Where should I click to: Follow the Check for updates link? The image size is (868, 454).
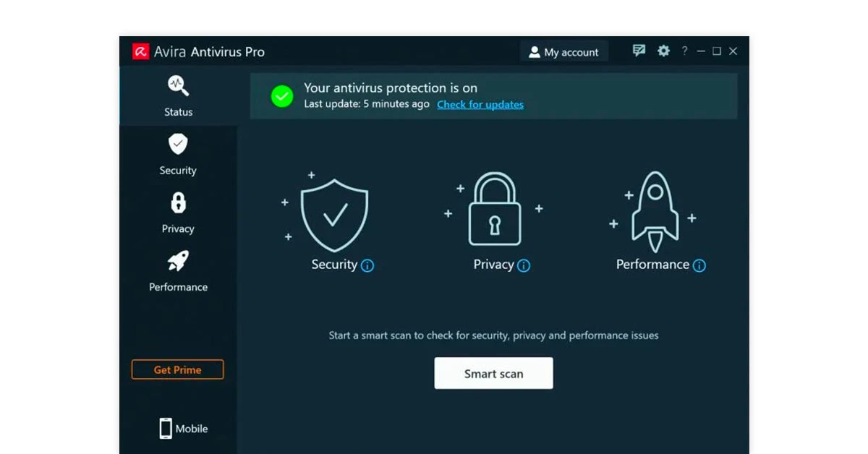[x=480, y=104]
